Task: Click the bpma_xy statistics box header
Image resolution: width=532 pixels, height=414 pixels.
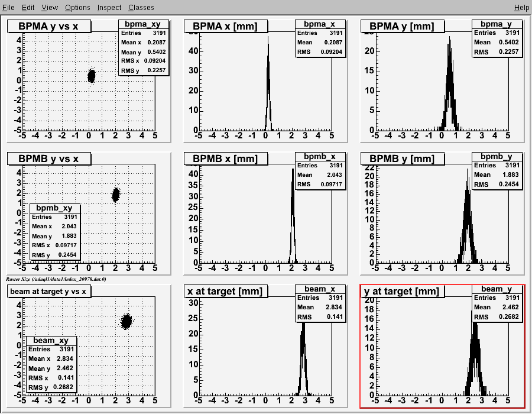Action: point(143,24)
